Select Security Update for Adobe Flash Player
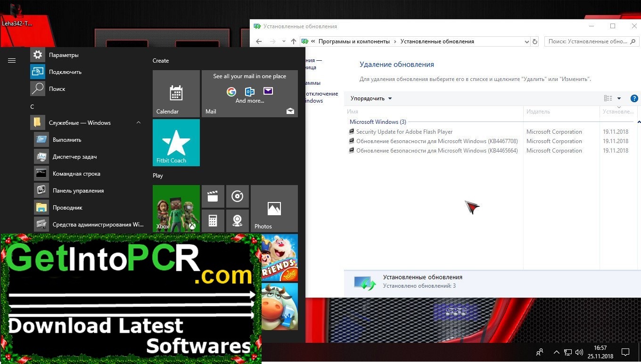641x364 pixels. click(491, 132)
